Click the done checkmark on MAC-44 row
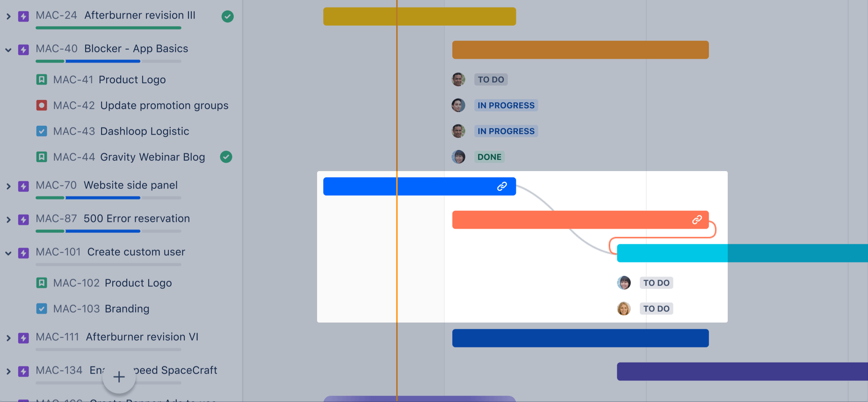Image resolution: width=868 pixels, height=402 pixels. coord(226,157)
